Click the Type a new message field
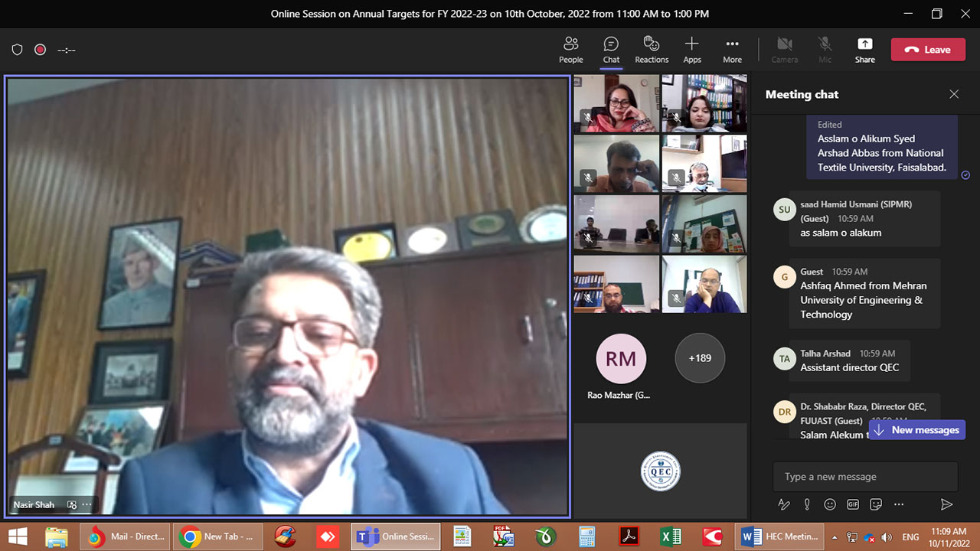 point(864,477)
